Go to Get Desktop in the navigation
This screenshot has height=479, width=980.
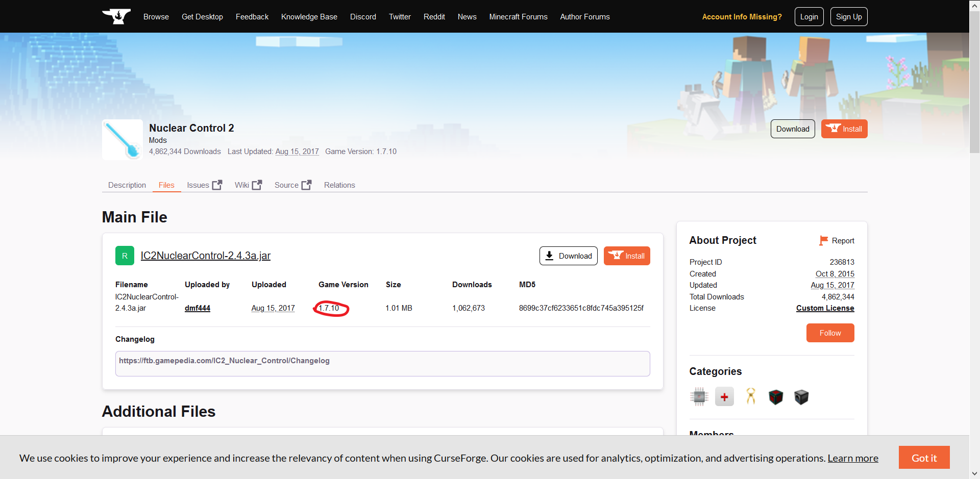[202, 17]
